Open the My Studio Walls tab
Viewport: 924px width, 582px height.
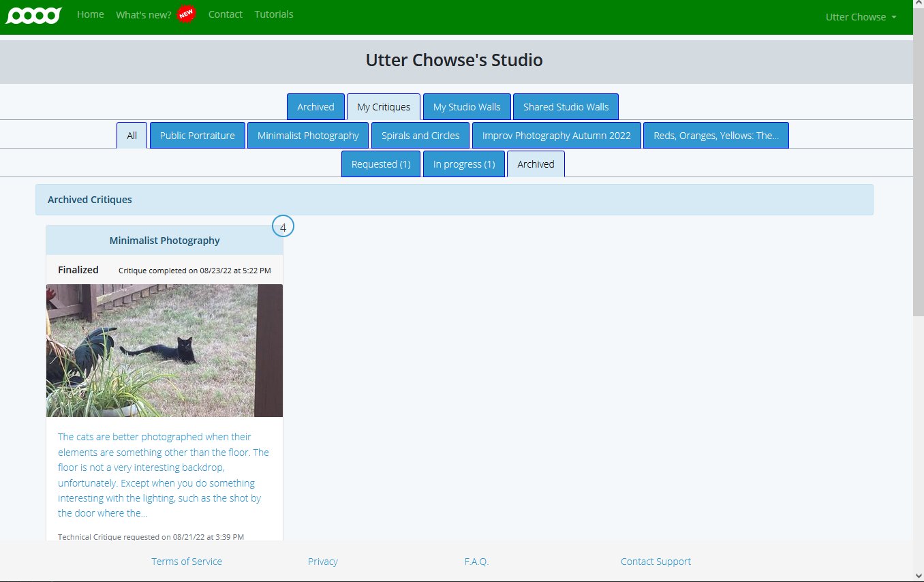(467, 107)
